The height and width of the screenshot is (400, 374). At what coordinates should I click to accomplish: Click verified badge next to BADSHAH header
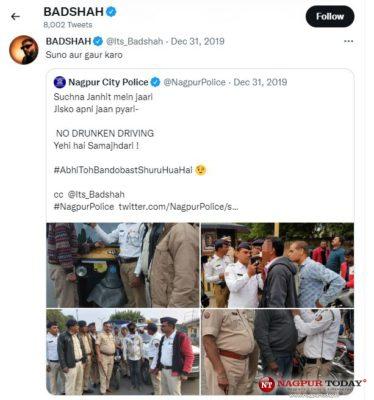pos(111,12)
